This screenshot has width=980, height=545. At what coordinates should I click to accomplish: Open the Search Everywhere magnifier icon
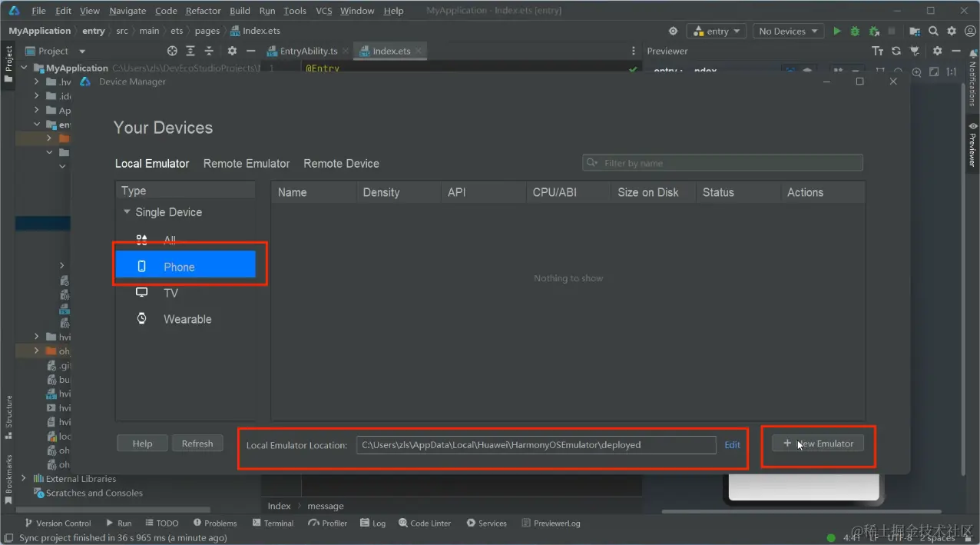pos(933,32)
